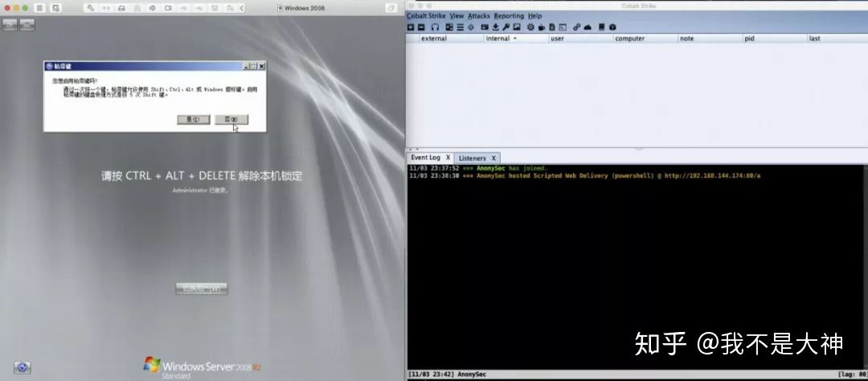Open Listeners via the headphones icon

click(435, 27)
